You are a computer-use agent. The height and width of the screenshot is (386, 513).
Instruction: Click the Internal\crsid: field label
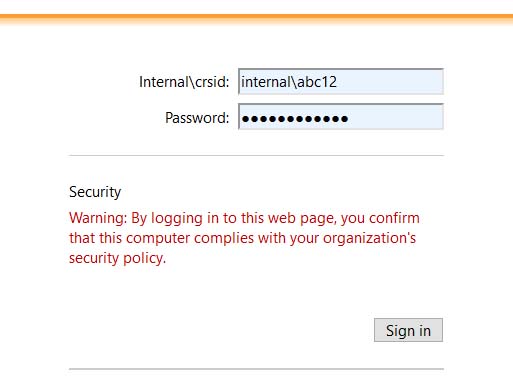(x=184, y=82)
